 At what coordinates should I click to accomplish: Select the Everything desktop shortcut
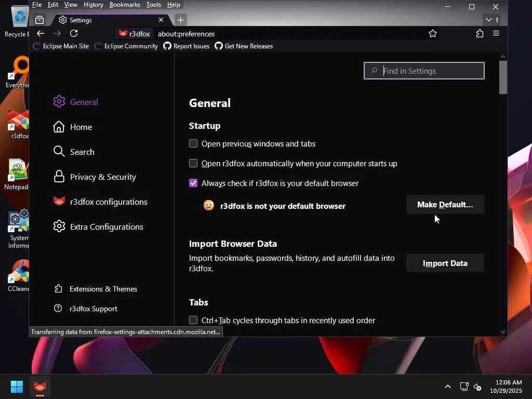click(x=17, y=72)
